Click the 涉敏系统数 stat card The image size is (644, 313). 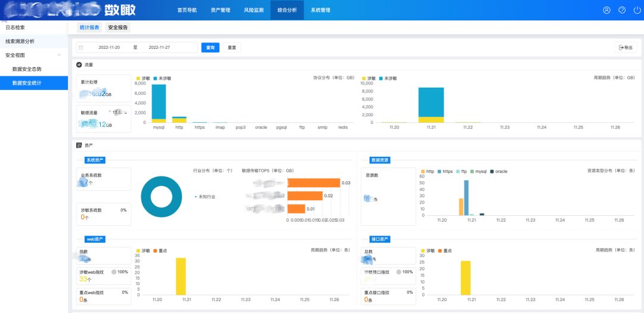104,214
